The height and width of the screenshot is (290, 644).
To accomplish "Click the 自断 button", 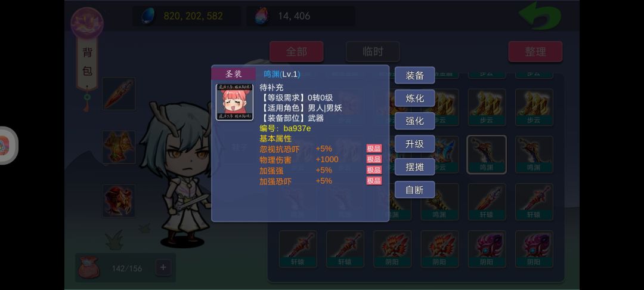I will (x=415, y=190).
